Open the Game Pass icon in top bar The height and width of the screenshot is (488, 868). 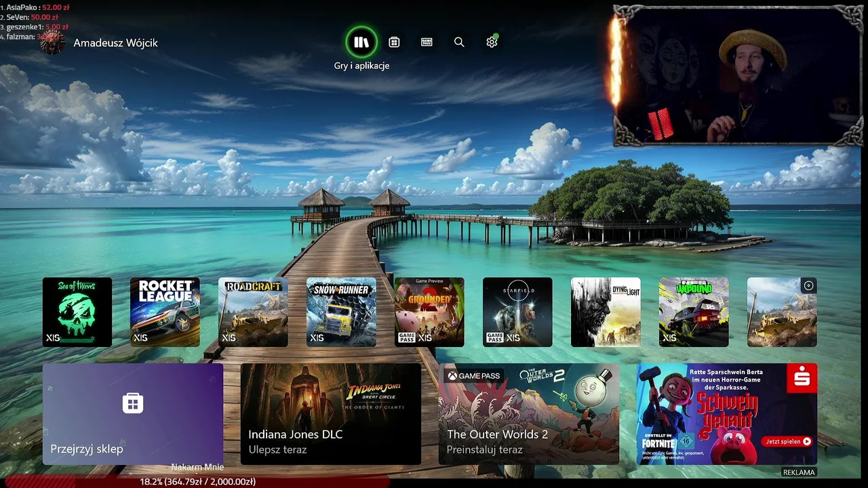(x=427, y=42)
